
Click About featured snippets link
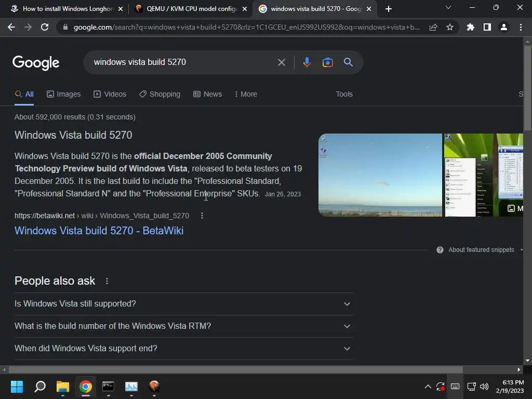click(481, 250)
